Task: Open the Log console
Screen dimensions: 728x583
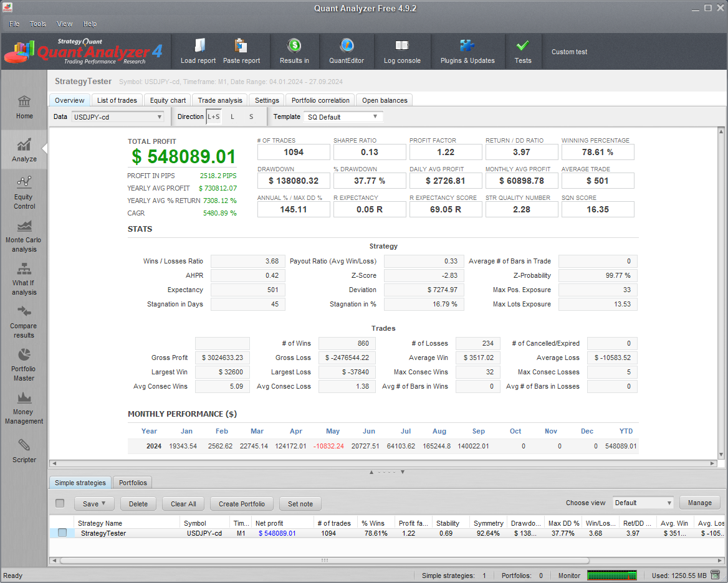Action: pos(402,51)
